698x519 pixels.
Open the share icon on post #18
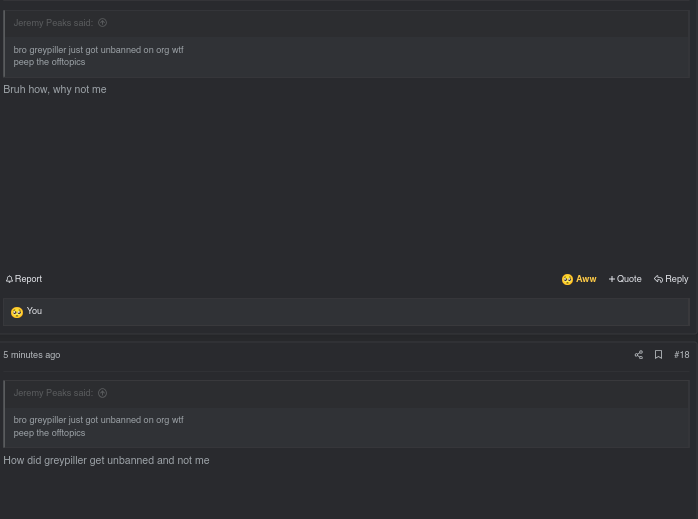[639, 355]
